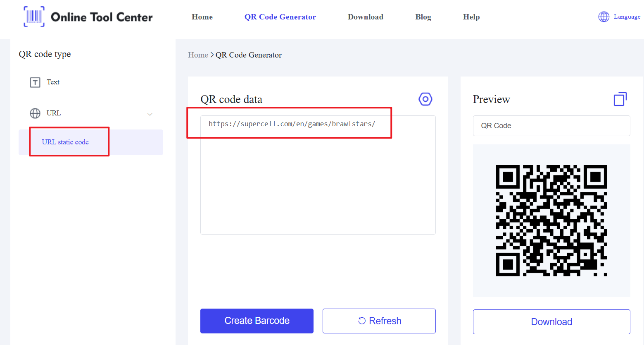The width and height of the screenshot is (644, 345).
Task: Click the QR code preview image
Action: [551, 220]
